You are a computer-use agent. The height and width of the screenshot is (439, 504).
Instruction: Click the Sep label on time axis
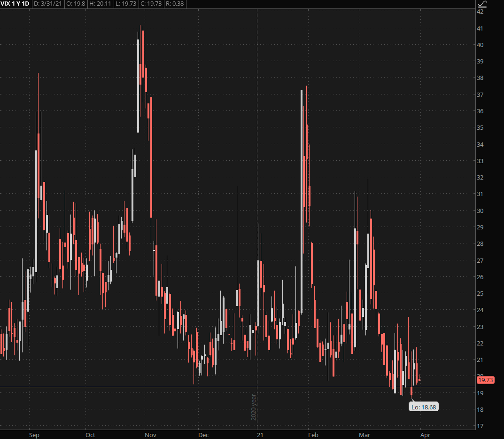(34, 435)
